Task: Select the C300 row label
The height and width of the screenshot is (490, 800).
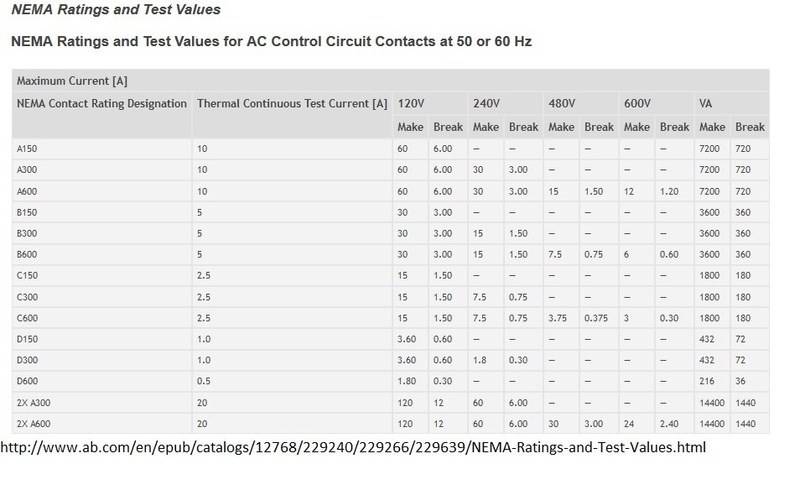Action: point(30,297)
